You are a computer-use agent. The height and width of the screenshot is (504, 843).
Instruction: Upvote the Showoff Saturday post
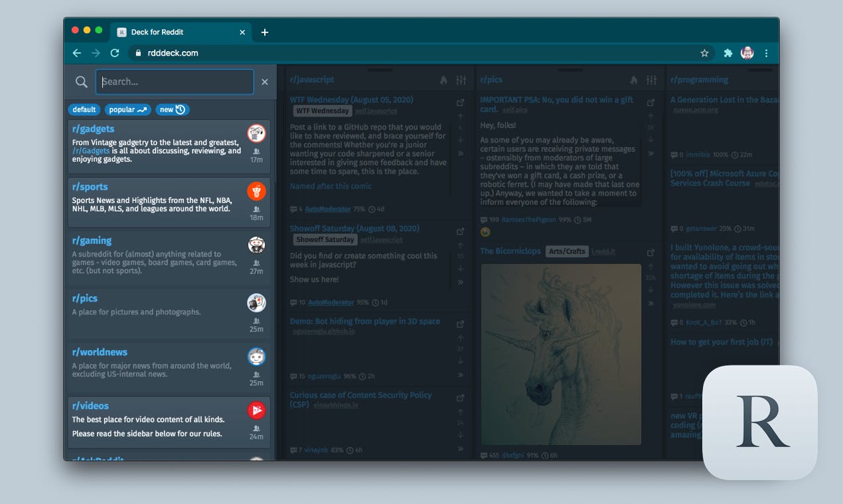click(x=461, y=245)
